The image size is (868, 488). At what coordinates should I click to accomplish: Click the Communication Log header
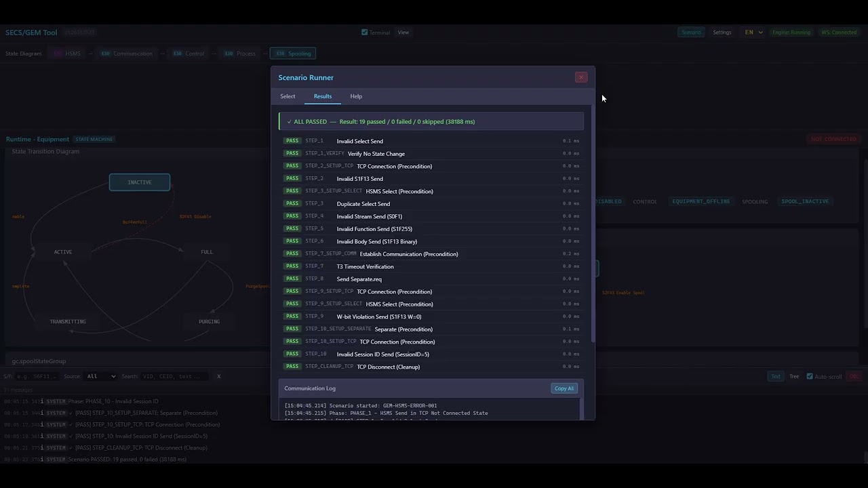[310, 388]
